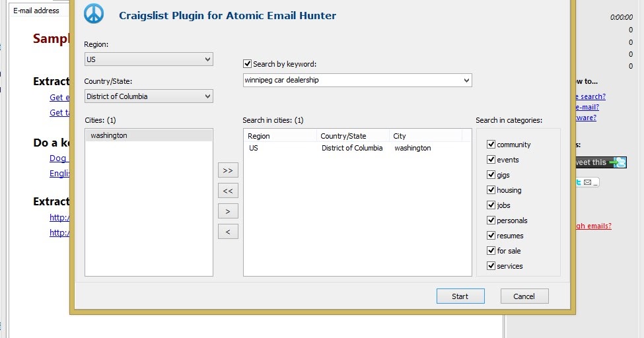Open the red emails? link in background window
Image resolution: width=644 pixels, height=338 pixels.
pos(594,226)
